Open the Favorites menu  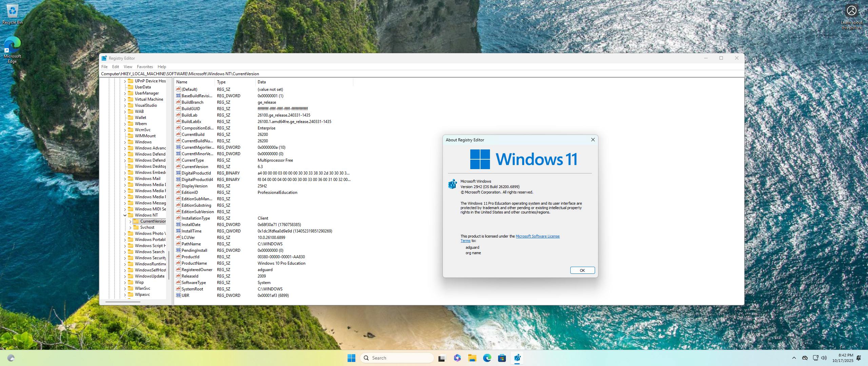coord(145,67)
